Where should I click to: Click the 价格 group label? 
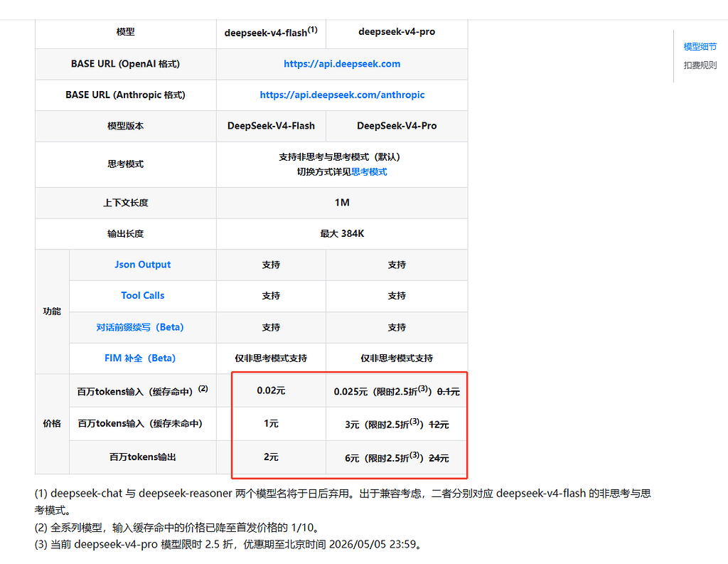52,424
